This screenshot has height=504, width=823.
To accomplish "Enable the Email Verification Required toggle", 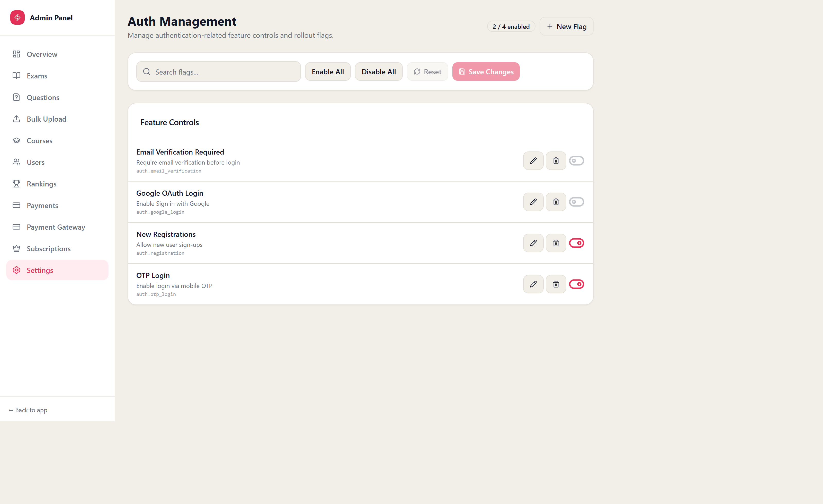I will tap(577, 161).
